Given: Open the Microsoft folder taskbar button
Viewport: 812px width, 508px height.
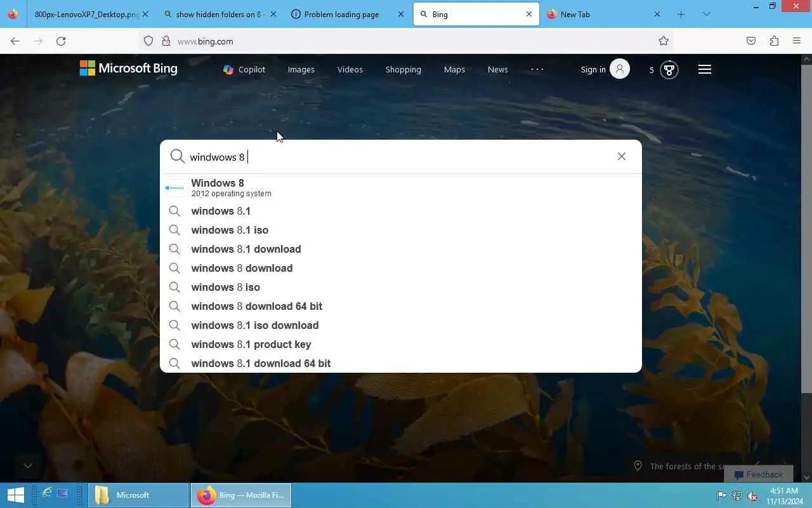Looking at the screenshot, I should 138,495.
